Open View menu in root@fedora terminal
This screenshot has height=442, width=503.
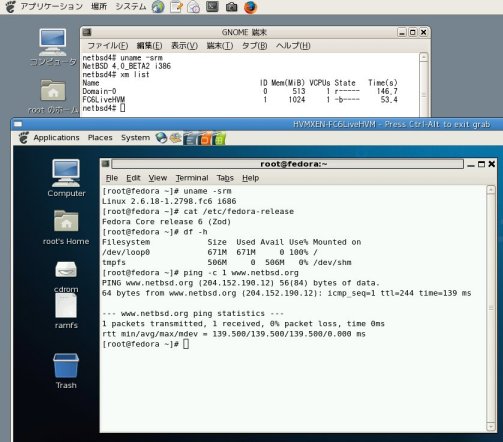[158, 178]
